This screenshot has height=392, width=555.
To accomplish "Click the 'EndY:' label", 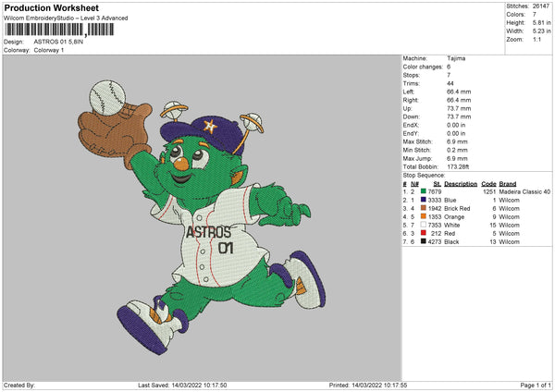I will click(411, 133).
